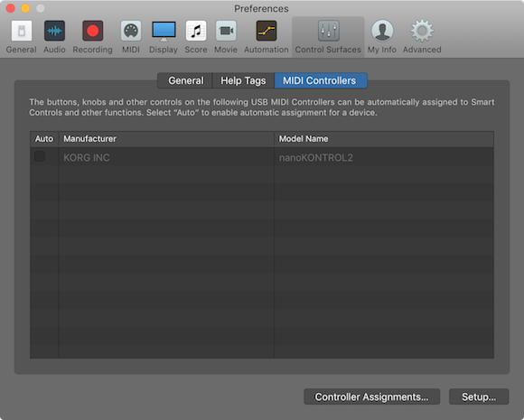Viewport: 524px width, 420px height.
Task: Enable Auto checkbox for KORG nanoKONTROL2
Action: point(40,156)
